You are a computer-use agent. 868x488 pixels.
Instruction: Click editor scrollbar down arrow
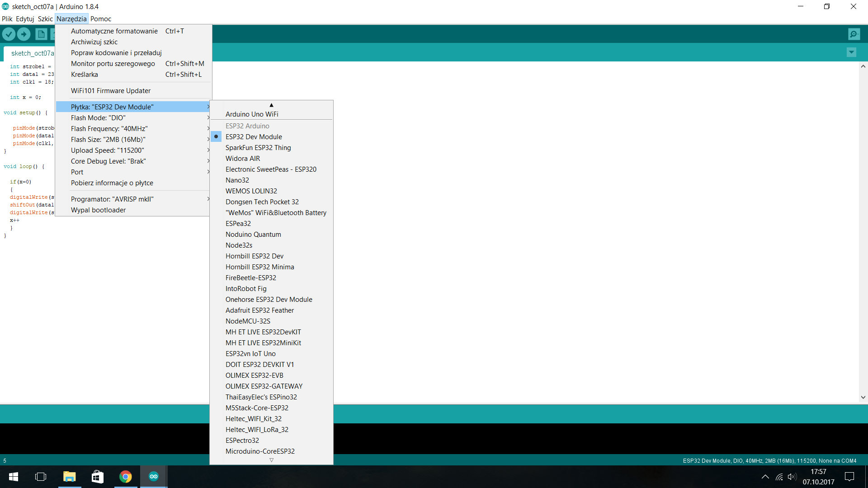863,397
